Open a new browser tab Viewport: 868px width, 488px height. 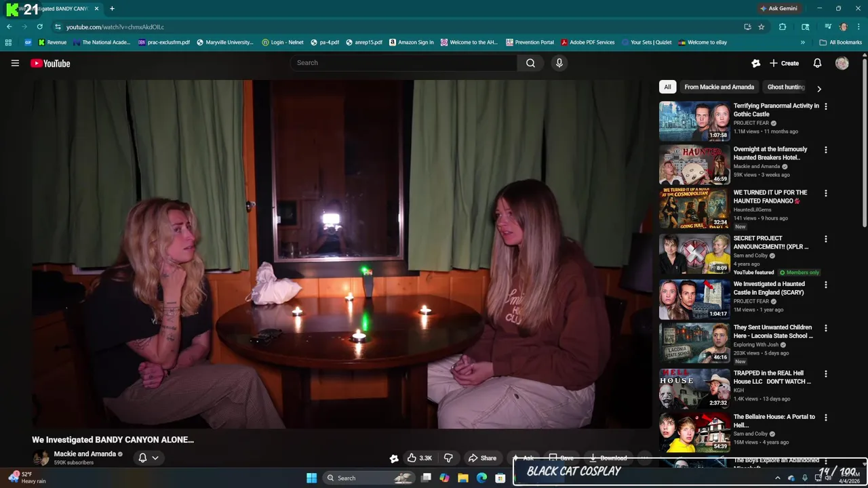tap(112, 9)
